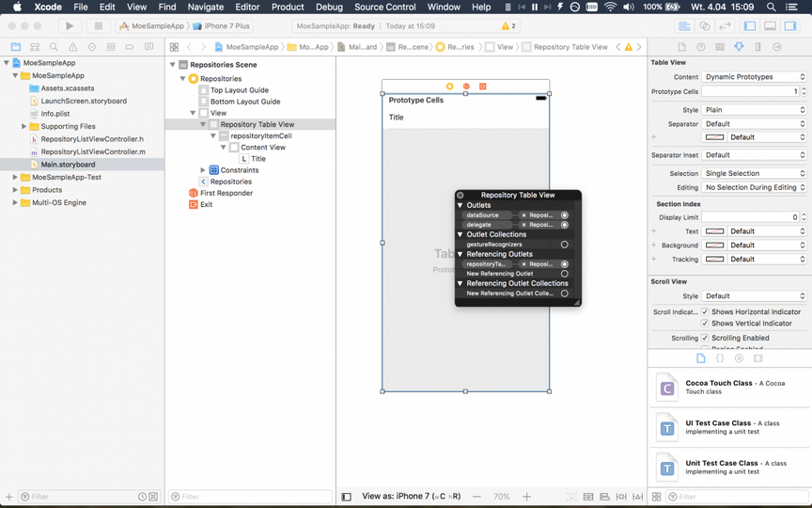Open the Source Control menu
812x508 pixels.
[x=384, y=7]
